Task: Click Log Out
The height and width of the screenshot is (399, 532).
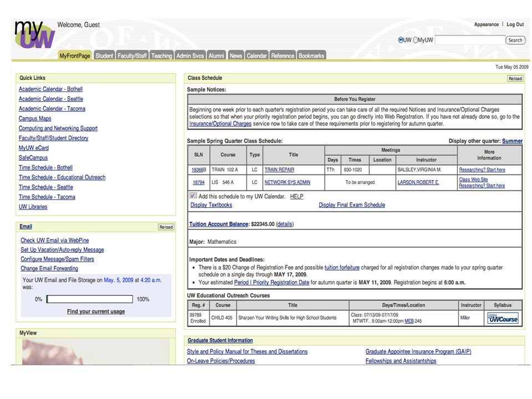Action: [515, 24]
